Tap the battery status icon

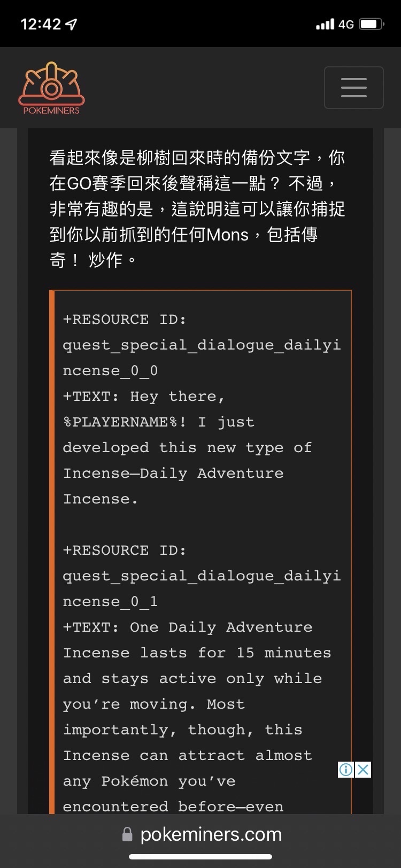[372, 24]
